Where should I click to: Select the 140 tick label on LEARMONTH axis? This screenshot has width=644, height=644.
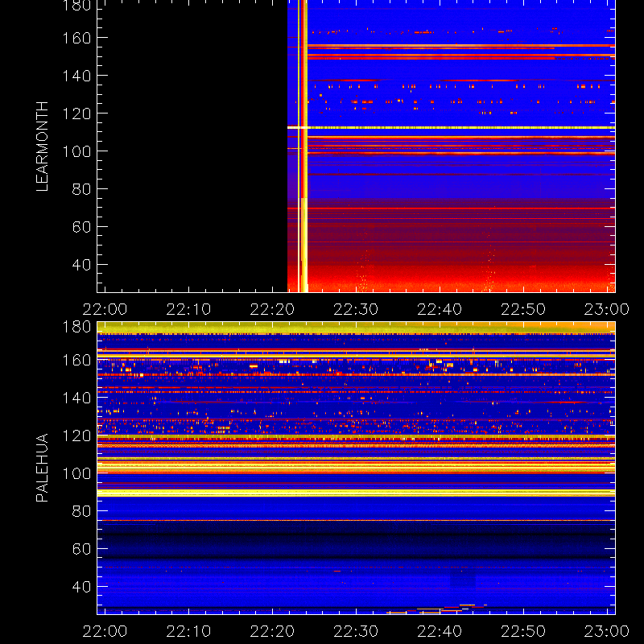point(76,76)
